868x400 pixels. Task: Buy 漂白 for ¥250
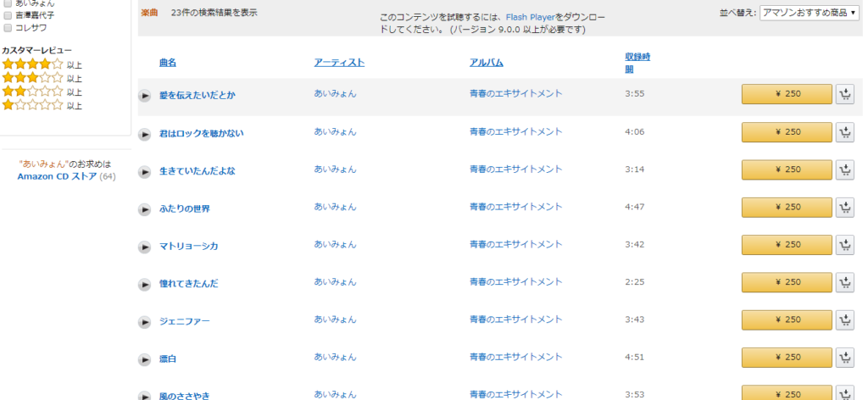[787, 358]
